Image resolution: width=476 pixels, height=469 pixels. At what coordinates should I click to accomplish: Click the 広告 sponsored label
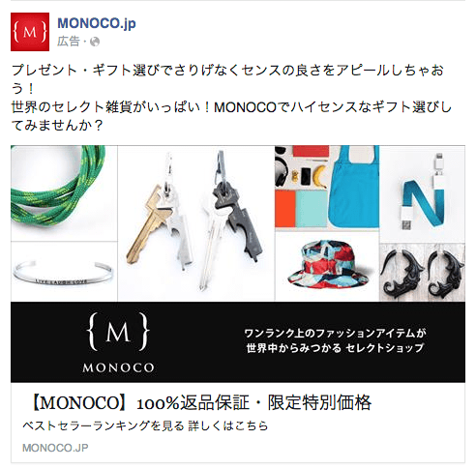tap(69, 42)
